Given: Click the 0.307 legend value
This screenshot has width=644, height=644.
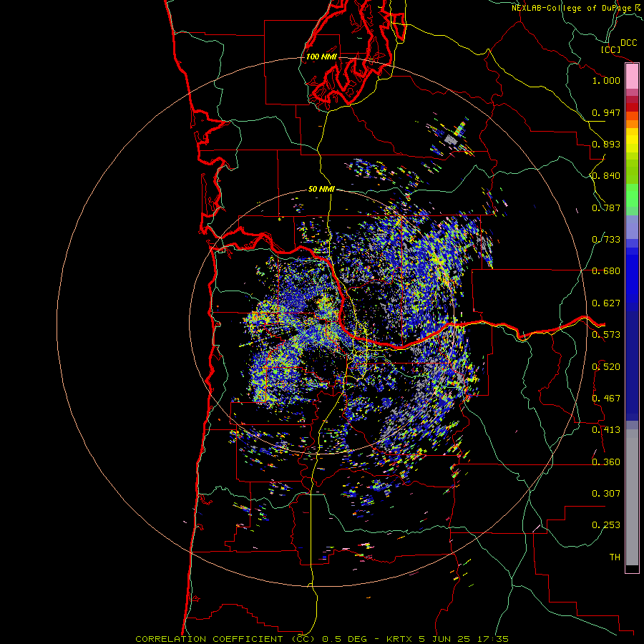Looking at the screenshot, I should coord(606,494).
